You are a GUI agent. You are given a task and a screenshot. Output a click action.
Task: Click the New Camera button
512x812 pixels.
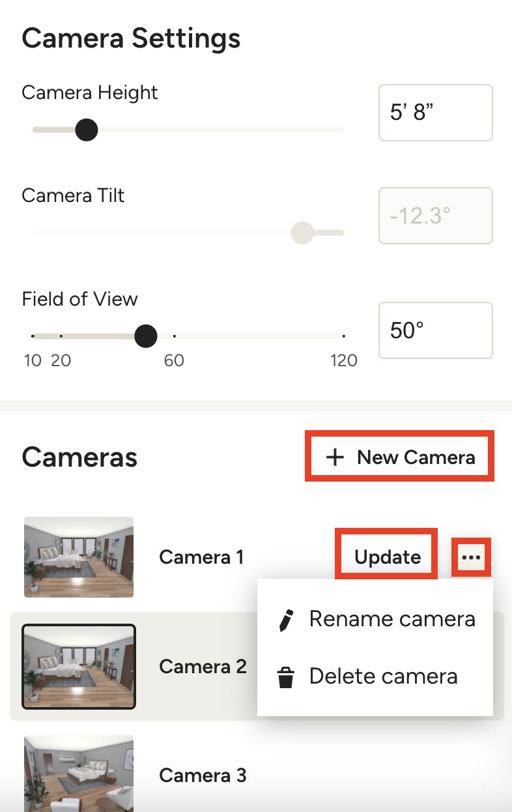click(399, 456)
